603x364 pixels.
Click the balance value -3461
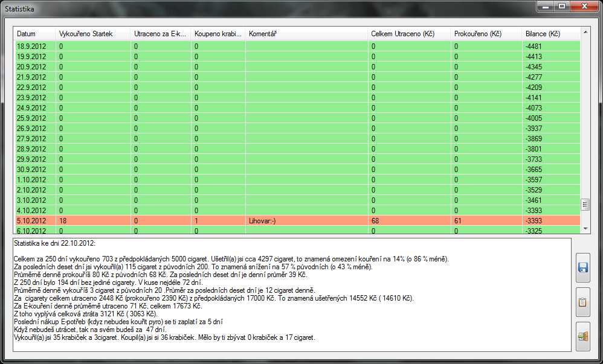coord(534,200)
